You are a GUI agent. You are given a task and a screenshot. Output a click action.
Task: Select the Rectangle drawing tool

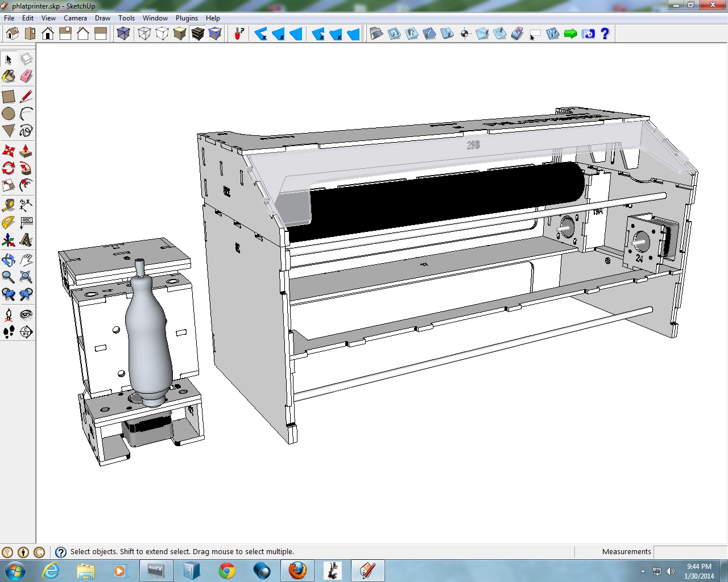click(9, 97)
